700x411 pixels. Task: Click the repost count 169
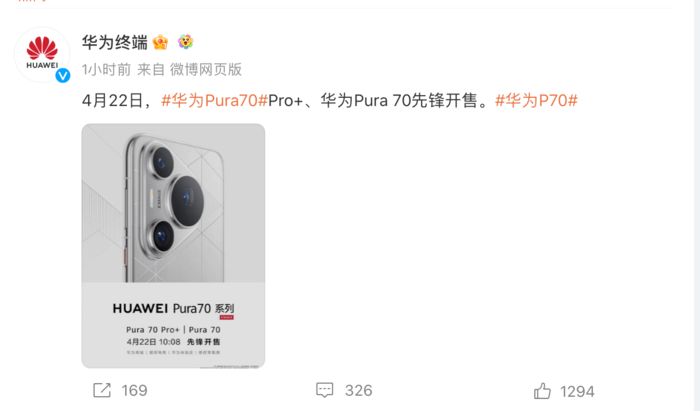click(134, 390)
